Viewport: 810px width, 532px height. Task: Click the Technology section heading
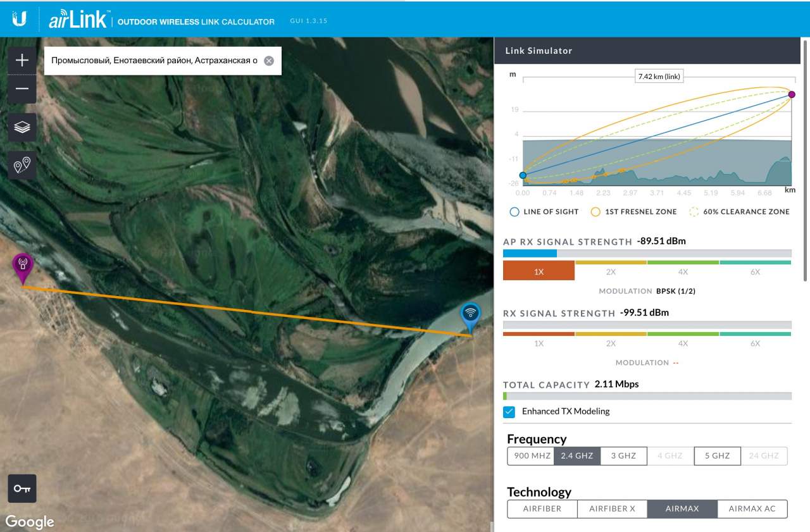[x=539, y=492]
